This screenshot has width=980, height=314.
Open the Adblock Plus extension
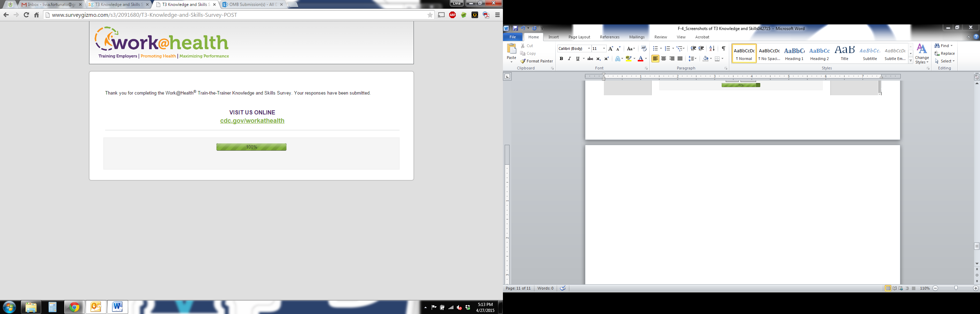coord(452,15)
